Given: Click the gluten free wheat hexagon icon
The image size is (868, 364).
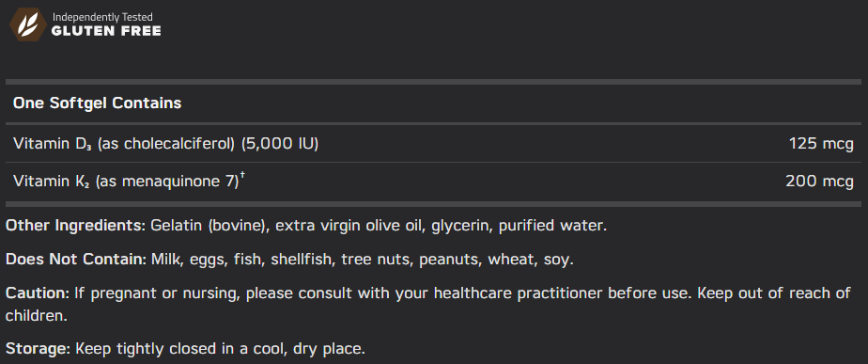Looking at the screenshot, I should (x=27, y=24).
